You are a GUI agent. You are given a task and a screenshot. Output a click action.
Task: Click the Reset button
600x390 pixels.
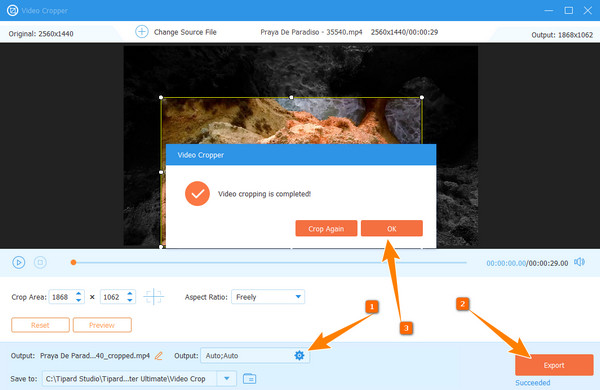click(40, 325)
